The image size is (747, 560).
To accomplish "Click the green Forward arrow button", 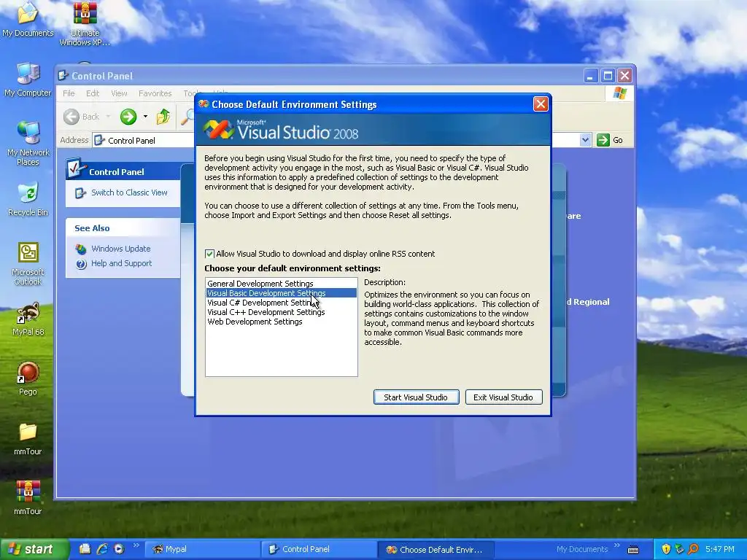I will (128, 117).
